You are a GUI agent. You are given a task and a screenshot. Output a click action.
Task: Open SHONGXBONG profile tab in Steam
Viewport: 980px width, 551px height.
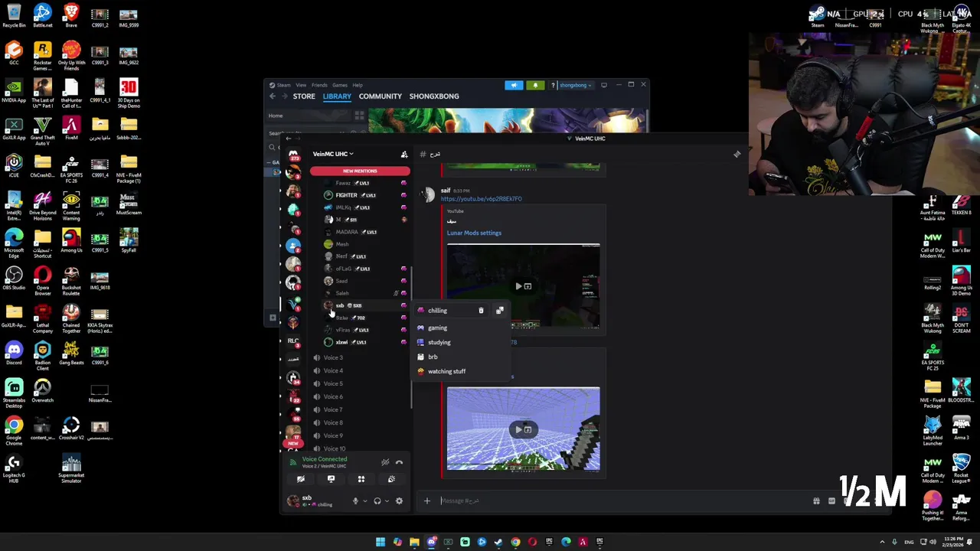coord(434,96)
